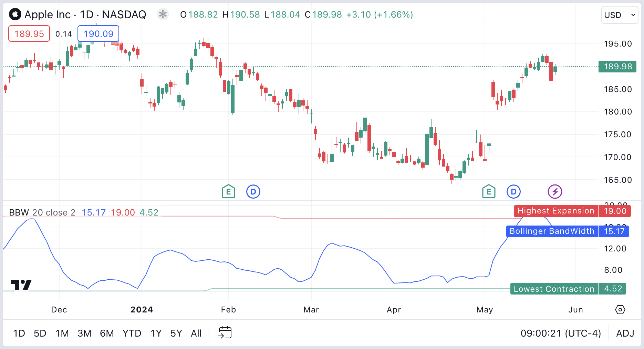Click the market status asterisk icon
Viewport: 644px width, 349px height.
click(163, 14)
